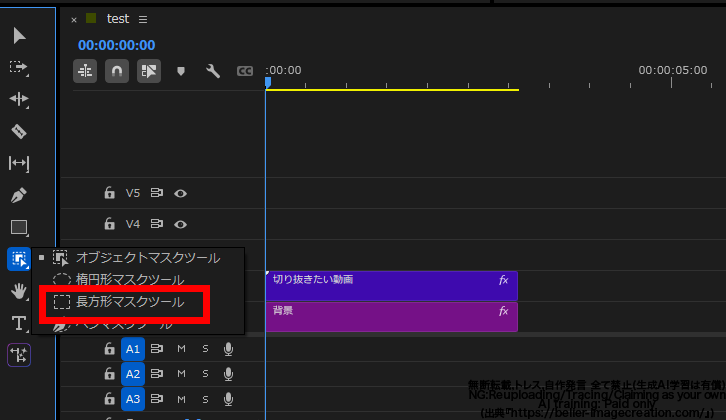
Task: Toggle lock on audio track A2
Action: (x=109, y=373)
